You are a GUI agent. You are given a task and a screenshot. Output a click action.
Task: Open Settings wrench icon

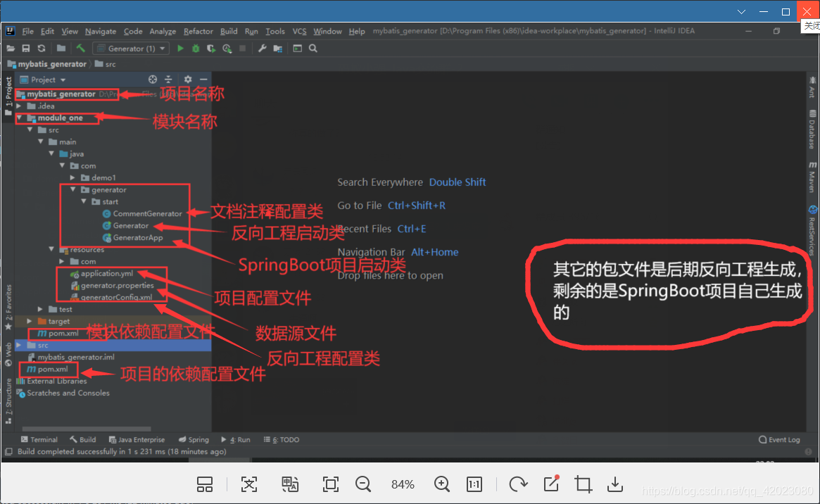pos(262,49)
